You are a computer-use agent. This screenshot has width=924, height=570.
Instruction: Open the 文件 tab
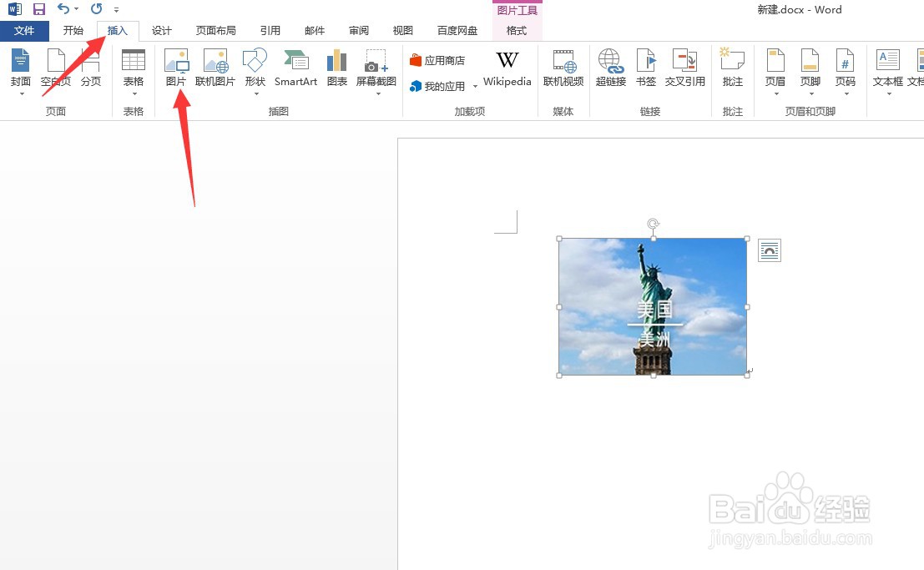point(24,31)
